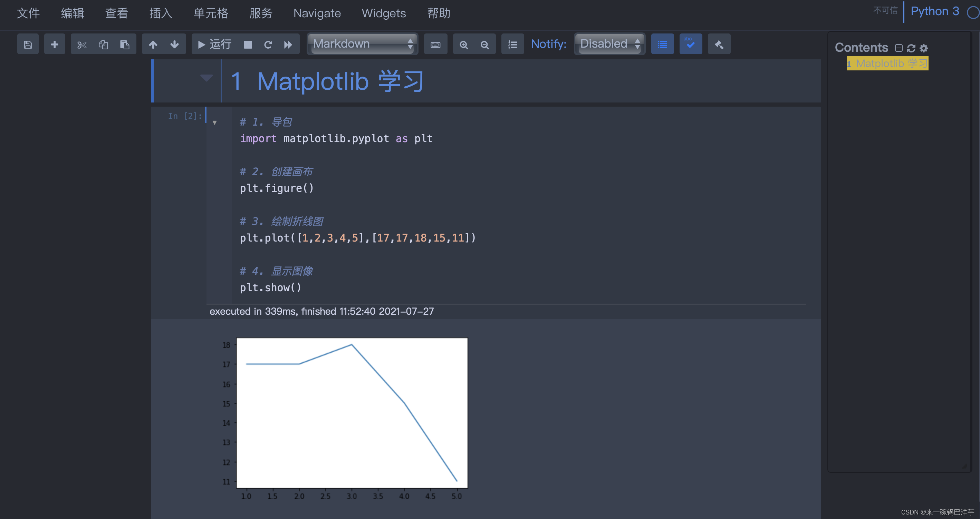The width and height of the screenshot is (980, 519).
Task: Collapse Matplotlib heading section triangle
Action: click(x=206, y=78)
